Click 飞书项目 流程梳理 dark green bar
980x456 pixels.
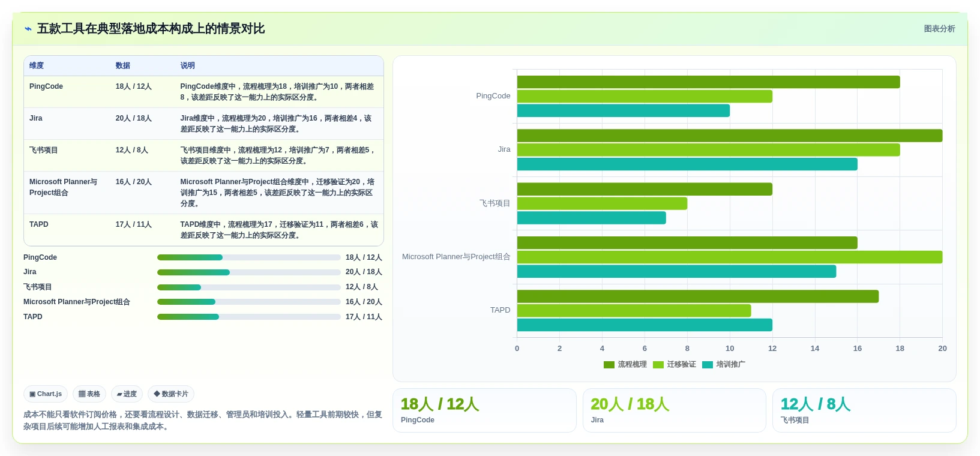pyautogui.click(x=645, y=189)
